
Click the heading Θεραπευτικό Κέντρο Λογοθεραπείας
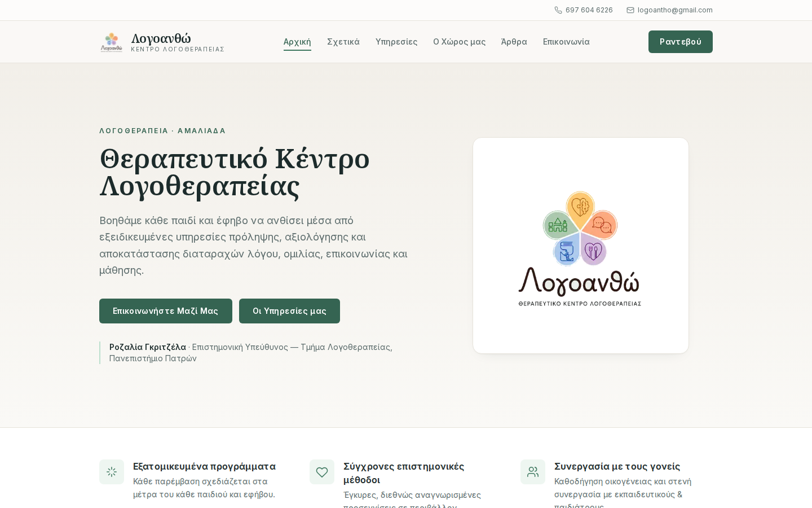235,172
